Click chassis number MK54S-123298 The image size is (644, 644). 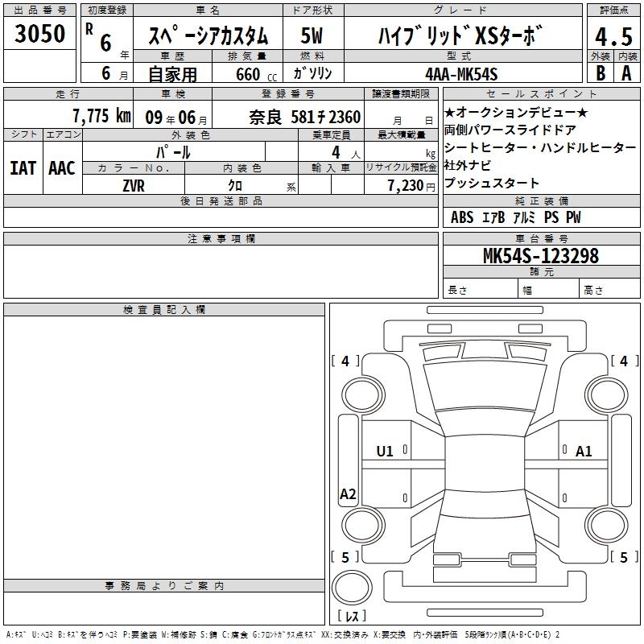click(x=541, y=255)
